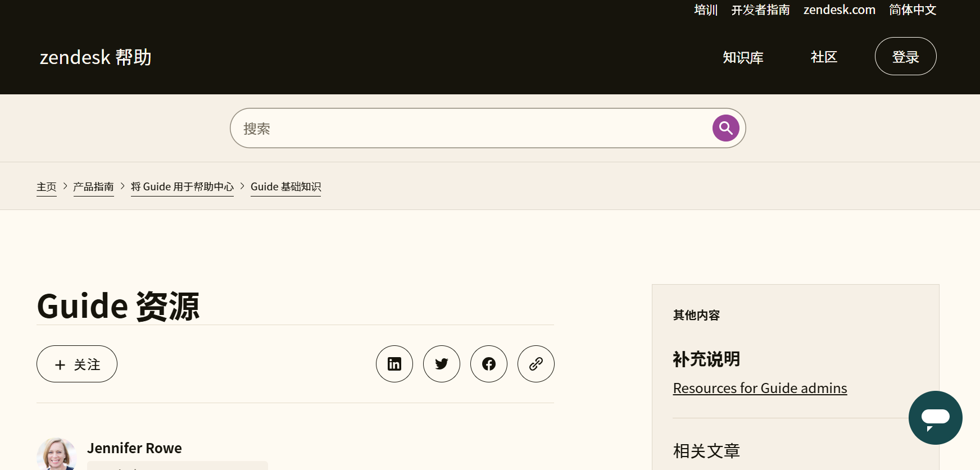Open the 开发者指南 link
This screenshot has height=470, width=980.
tap(760, 10)
